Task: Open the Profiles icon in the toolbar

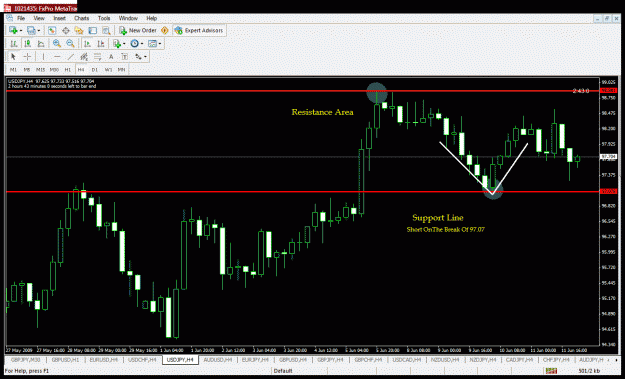Action: [x=31, y=31]
